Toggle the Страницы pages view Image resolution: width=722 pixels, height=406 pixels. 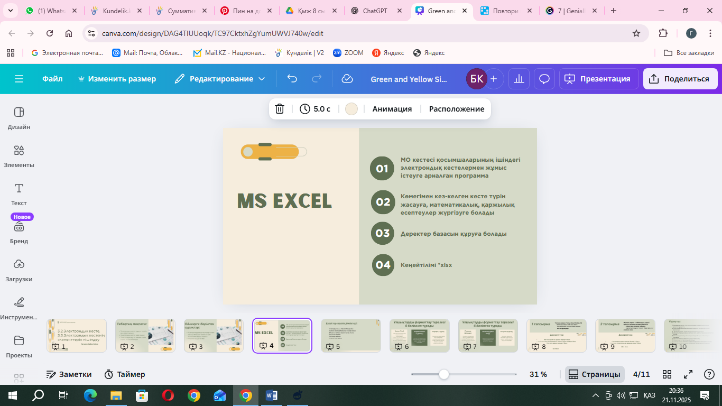(594, 374)
